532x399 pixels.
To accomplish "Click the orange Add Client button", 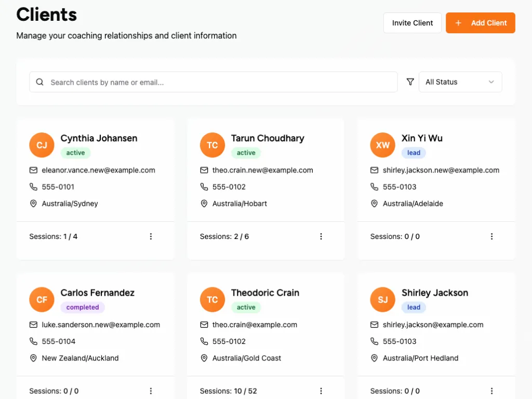I will point(481,23).
